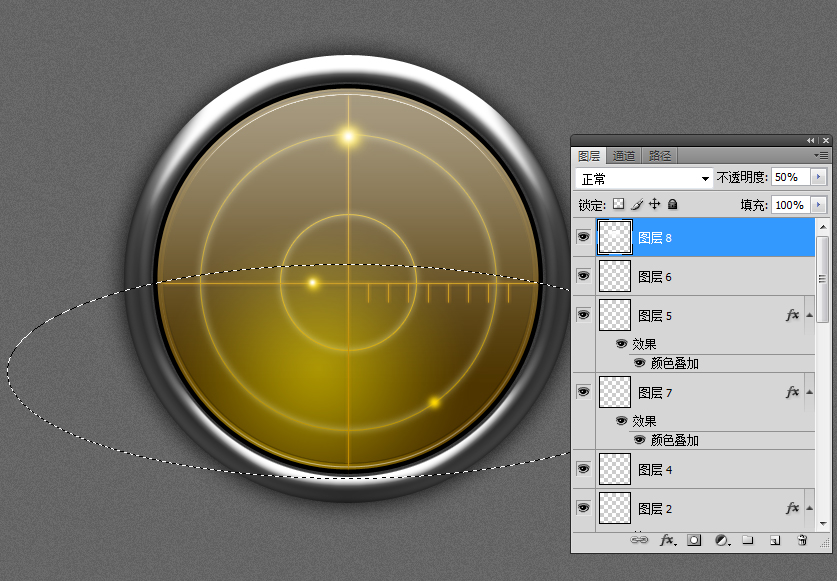Select the 图层 2 thumbnail

[x=615, y=508]
